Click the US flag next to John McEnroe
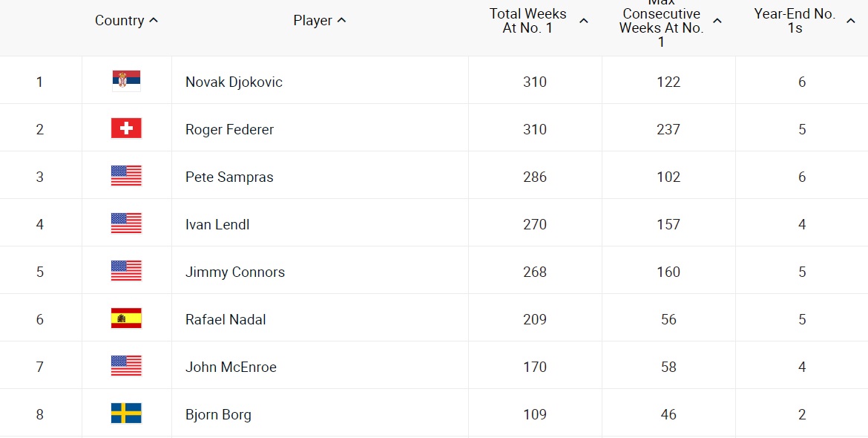This screenshot has height=438, width=868. (126, 366)
